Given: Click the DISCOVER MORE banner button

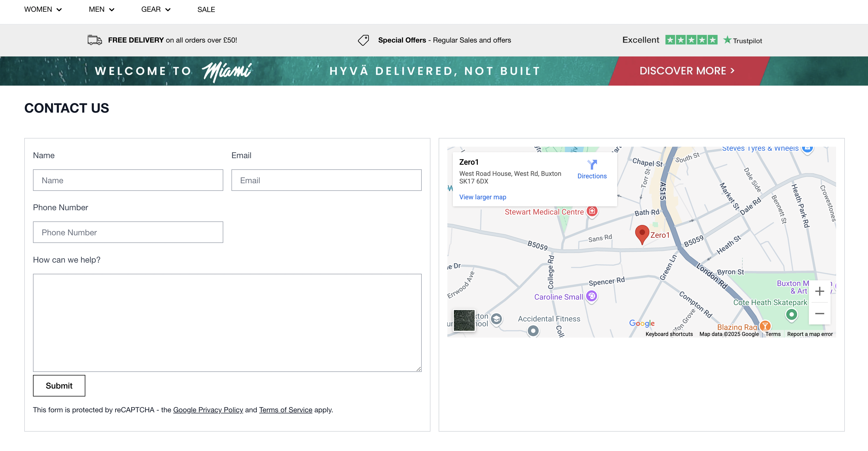Looking at the screenshot, I should (686, 71).
